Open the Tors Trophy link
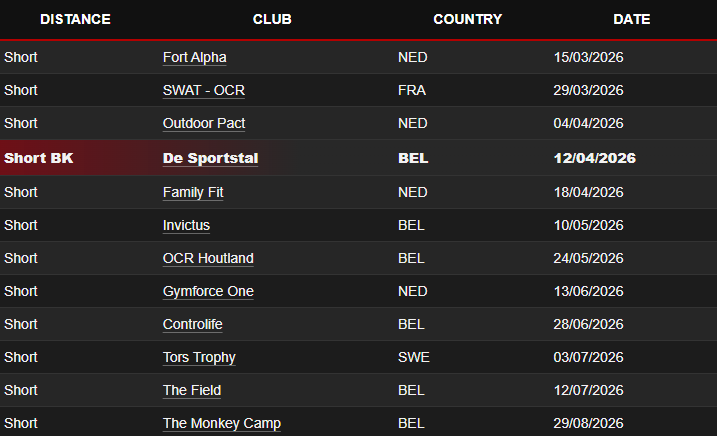 click(199, 357)
